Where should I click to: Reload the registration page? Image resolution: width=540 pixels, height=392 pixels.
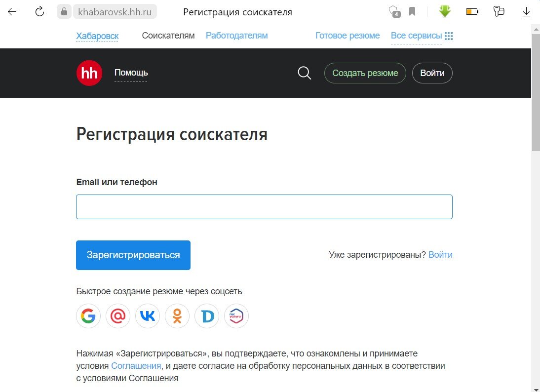coord(39,11)
